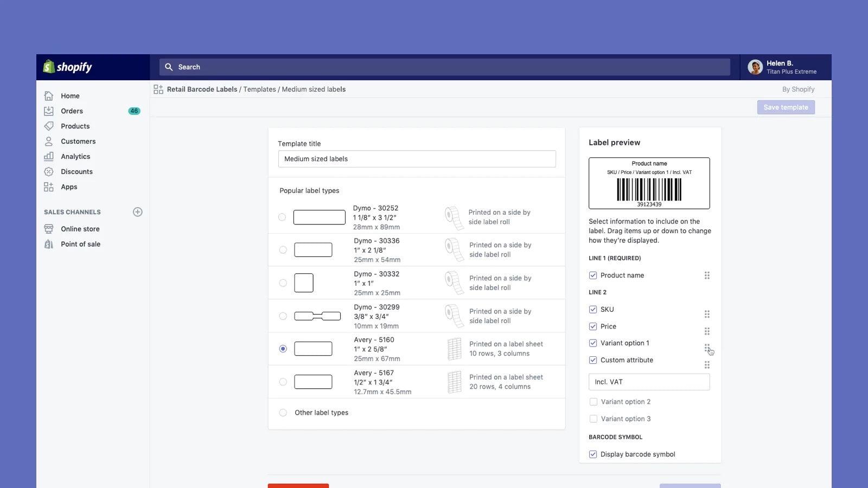Open the Analytics section
The width and height of the screenshot is (868, 488).
[x=75, y=156]
